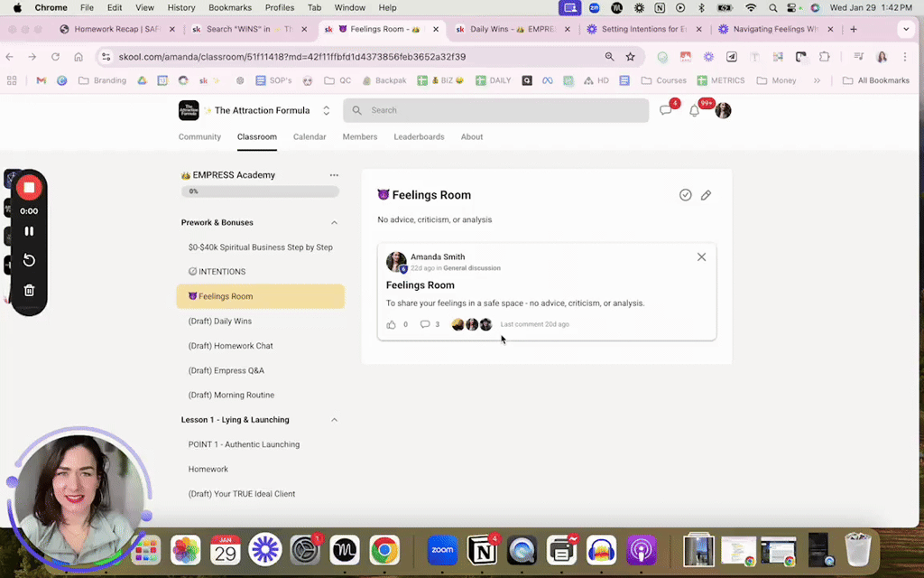Switch to Daily Wins tab
The image size is (924, 578).
[x=513, y=29]
